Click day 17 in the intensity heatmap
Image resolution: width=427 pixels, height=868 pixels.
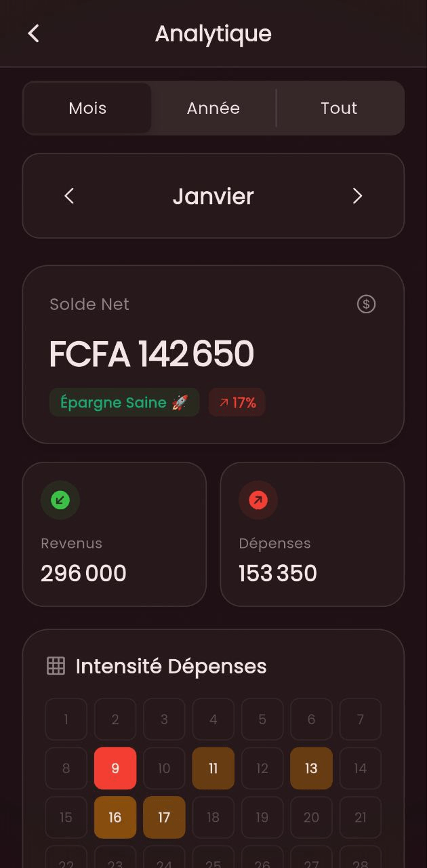[164, 817]
